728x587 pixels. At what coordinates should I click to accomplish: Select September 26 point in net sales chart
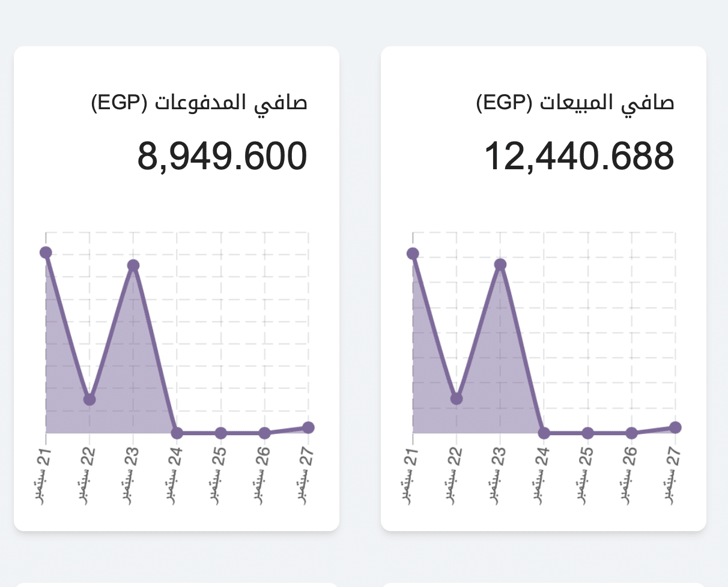click(x=631, y=433)
